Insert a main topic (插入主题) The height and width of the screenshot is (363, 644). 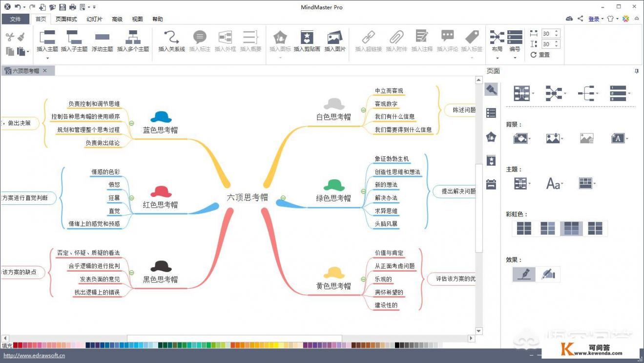(x=47, y=41)
